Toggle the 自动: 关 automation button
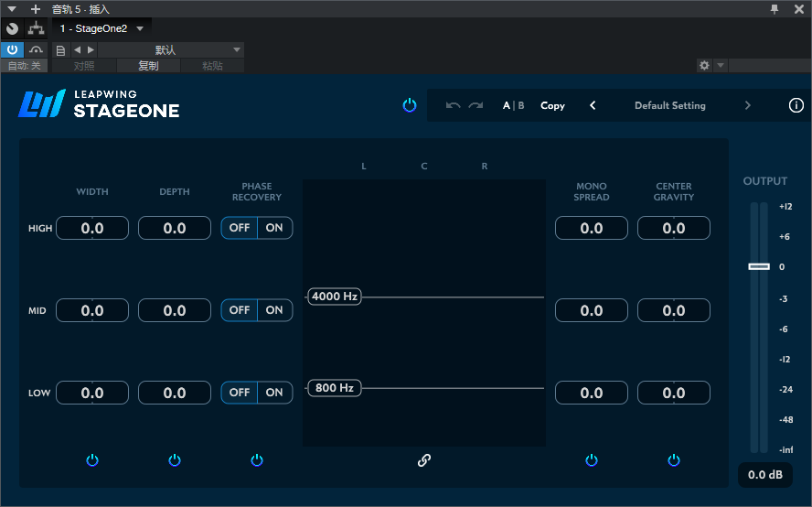The height and width of the screenshot is (507, 812). 25,66
